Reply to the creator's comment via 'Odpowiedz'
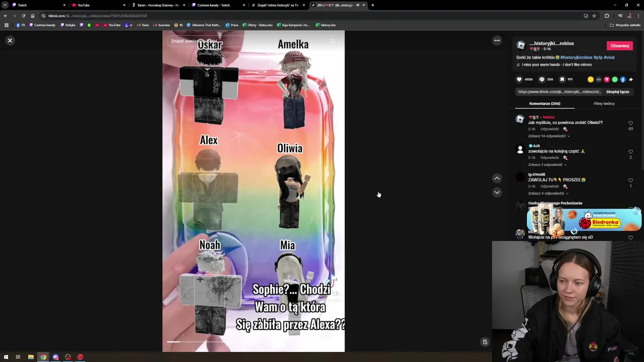Image resolution: width=644 pixels, height=362 pixels. pos(549,129)
